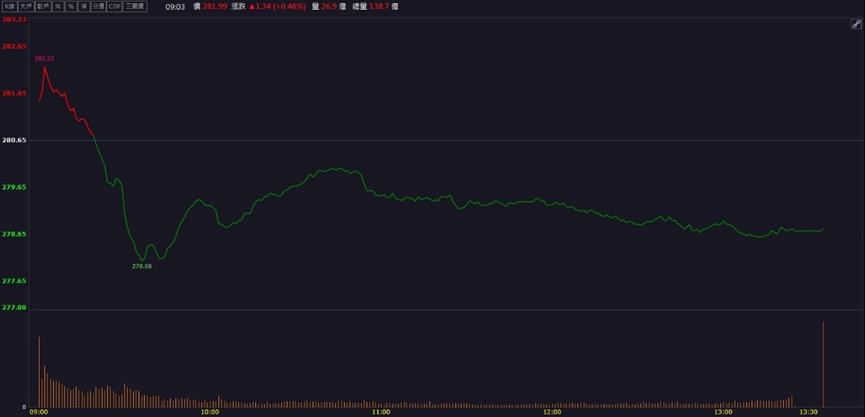Screen dimensions: 865x417
Task: Click the 09:00 time axis label
Action: point(39,411)
